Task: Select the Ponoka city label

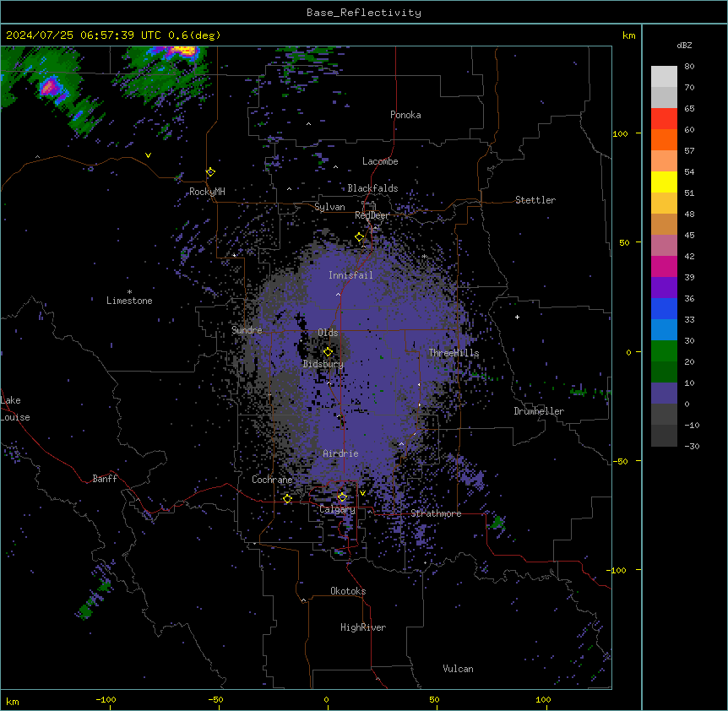Action: coord(405,115)
